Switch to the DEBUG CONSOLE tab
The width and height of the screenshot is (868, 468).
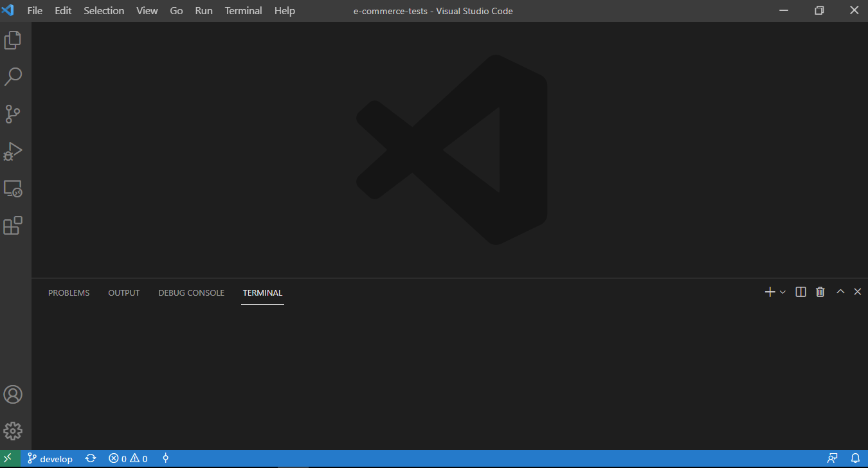(x=192, y=293)
